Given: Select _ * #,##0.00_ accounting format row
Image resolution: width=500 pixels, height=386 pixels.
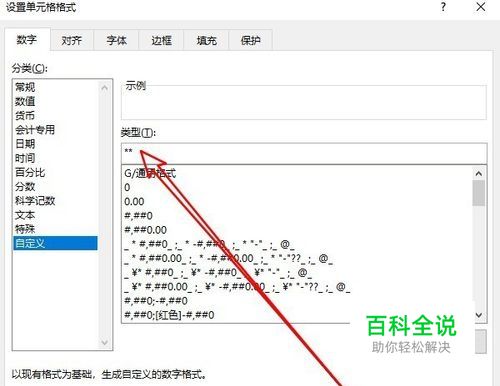Looking at the screenshot, I should tap(297, 258).
